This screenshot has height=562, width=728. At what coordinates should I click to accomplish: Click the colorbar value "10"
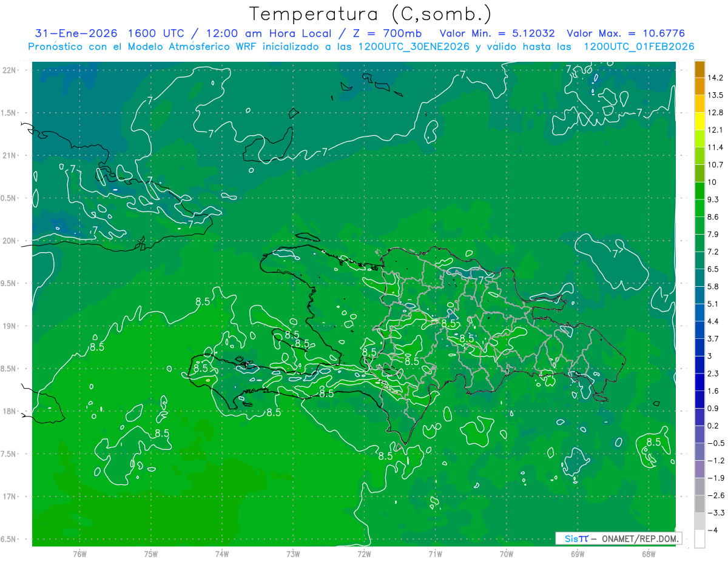712,182
